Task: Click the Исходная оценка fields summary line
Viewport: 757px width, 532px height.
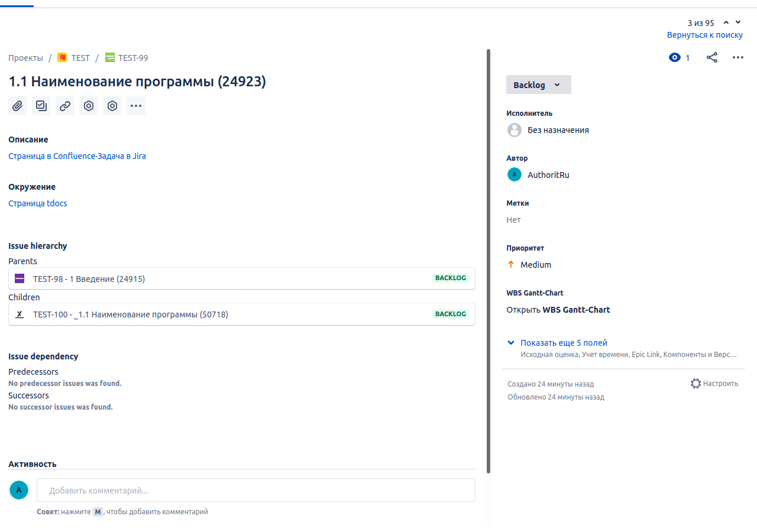Action: (x=629, y=355)
